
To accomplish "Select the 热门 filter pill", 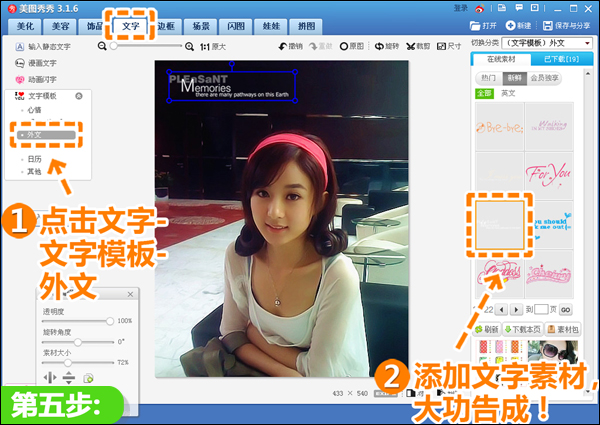I will tap(488, 78).
